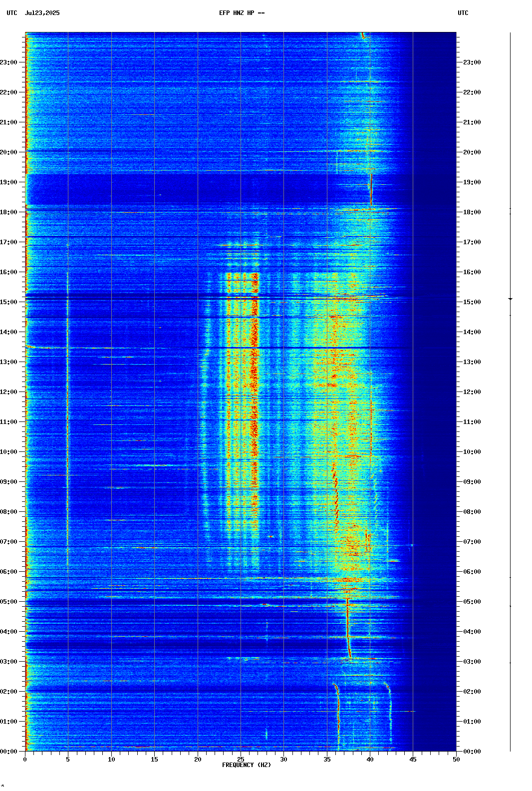Click frequency tick label 35

(x=327, y=760)
